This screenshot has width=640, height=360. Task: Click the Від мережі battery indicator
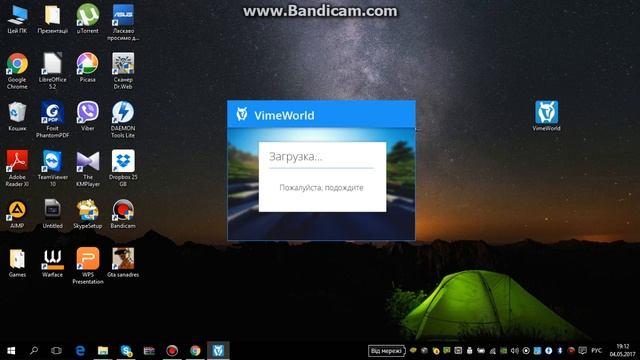(x=386, y=351)
